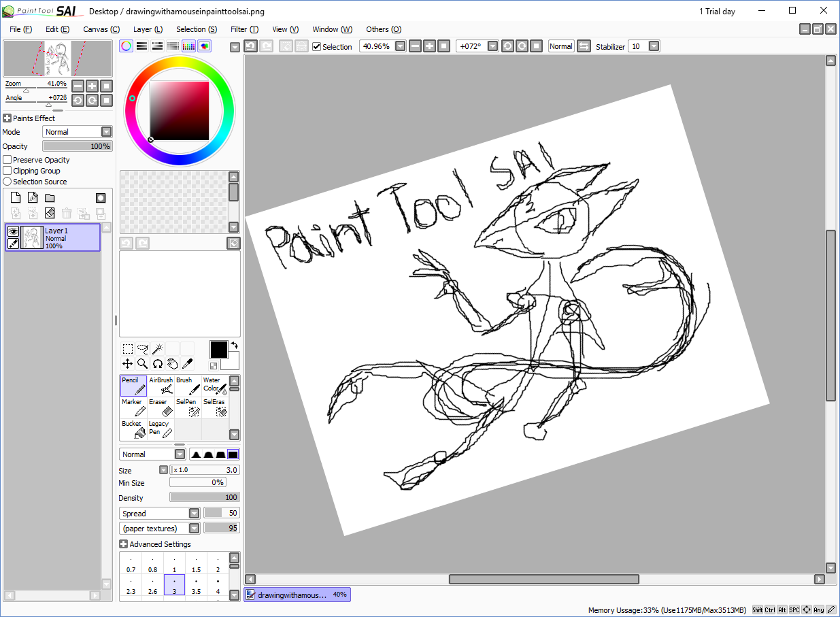The image size is (840, 617).
Task: Expand the Paints Effect section
Action: 7,118
